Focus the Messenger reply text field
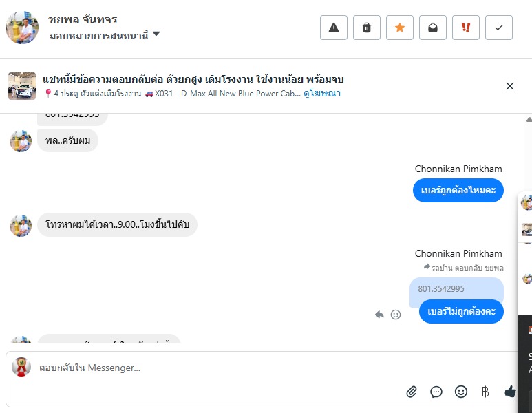Viewport: 532px width, 413px height. click(206, 368)
